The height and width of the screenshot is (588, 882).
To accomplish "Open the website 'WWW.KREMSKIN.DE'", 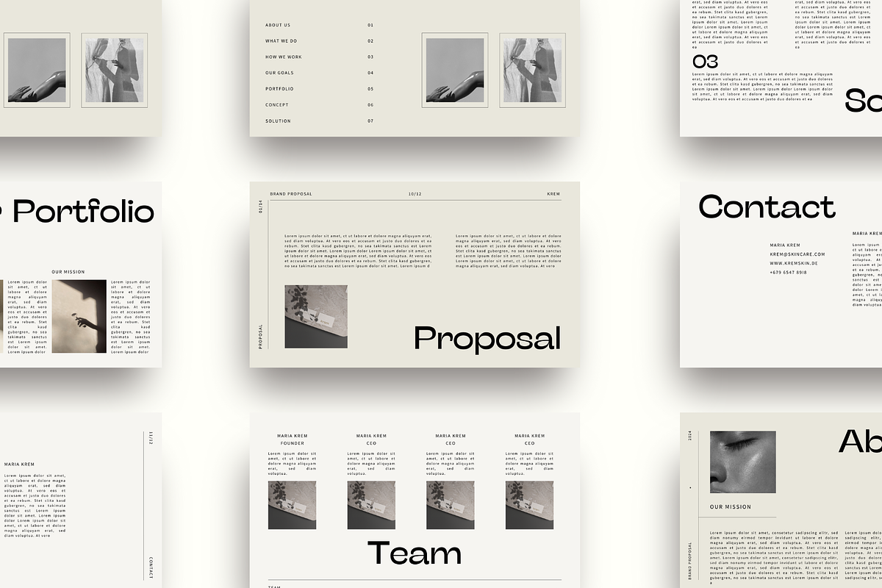I will pyautogui.click(x=794, y=263).
